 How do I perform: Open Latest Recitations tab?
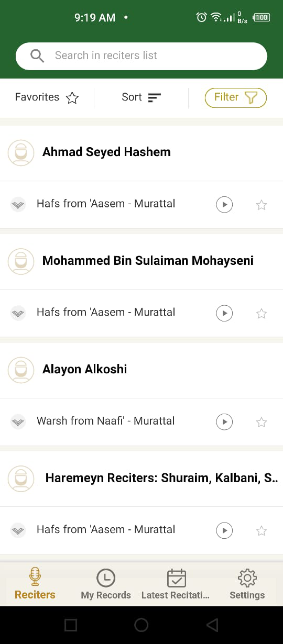coord(176,584)
